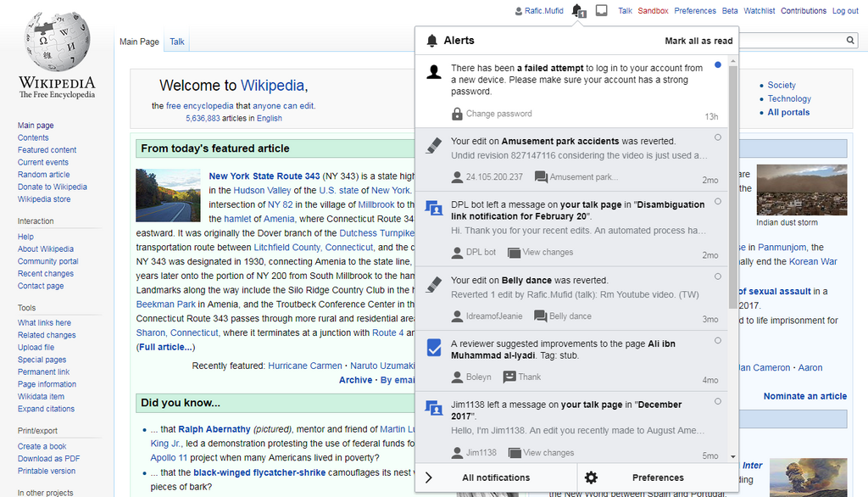Click the Wikipedia globe logo
Screen dimensions: 868x497
click(57, 41)
